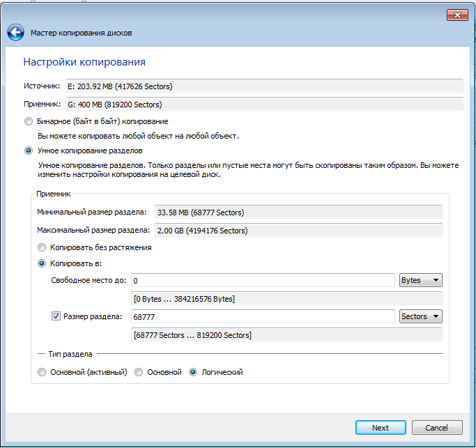
Task: Click the partition size field showing 68777
Action: pos(263,316)
